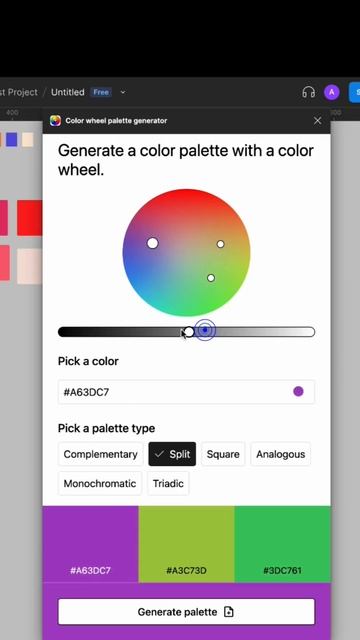This screenshot has height=640, width=360.
Task: Toggle the checked Split palette type
Action: click(x=172, y=454)
